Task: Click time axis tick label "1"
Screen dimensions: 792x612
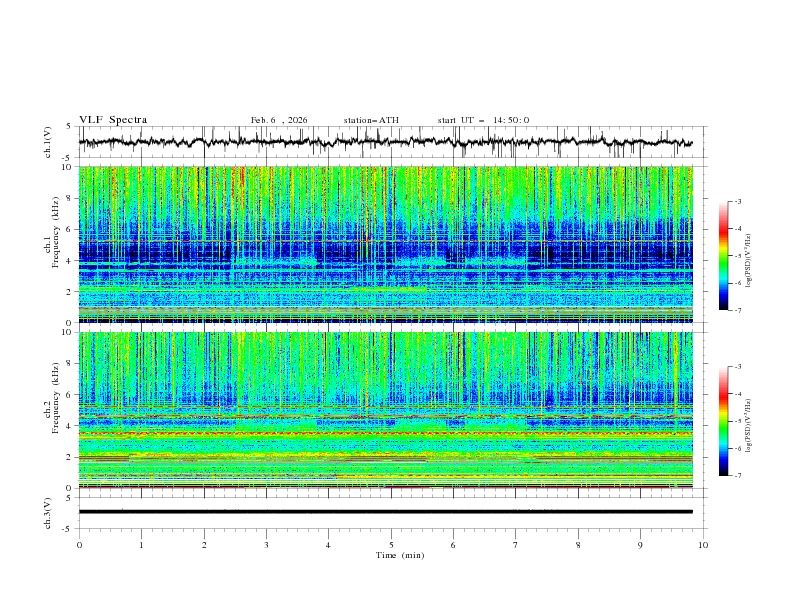Action: 141,545
